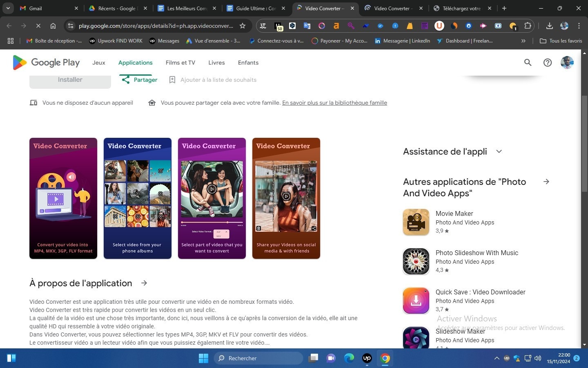Click the Google Play logo
The width and height of the screenshot is (588, 368).
(46, 63)
